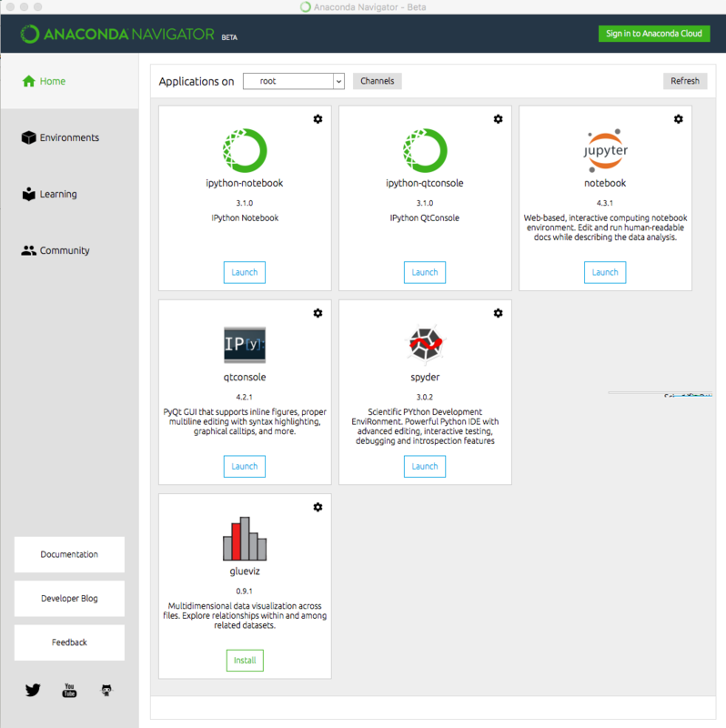Open settings gear on ipython-notebook card
The height and width of the screenshot is (728, 726).
coord(318,119)
